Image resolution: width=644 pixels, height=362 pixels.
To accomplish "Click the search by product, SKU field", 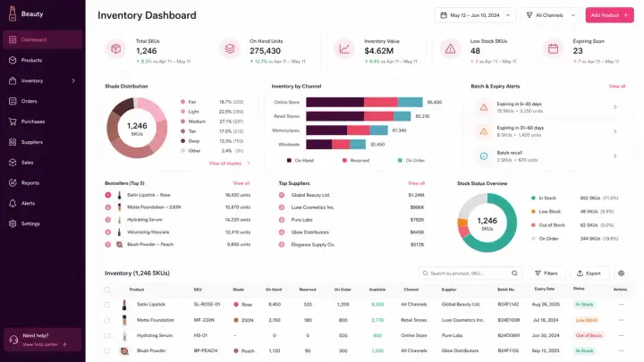I will [x=470, y=274].
